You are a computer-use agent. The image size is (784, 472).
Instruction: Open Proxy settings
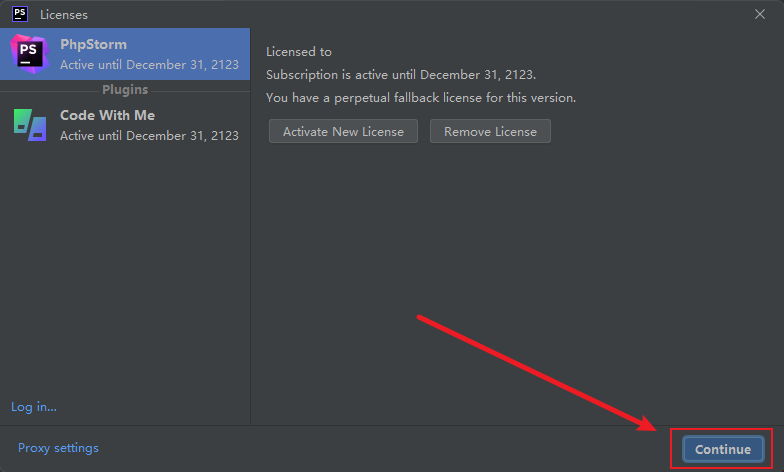coord(58,448)
